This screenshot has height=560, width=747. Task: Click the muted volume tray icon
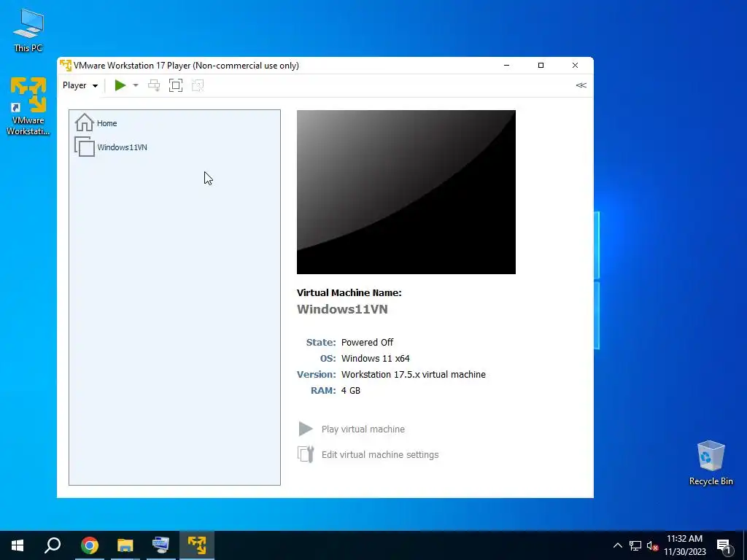pos(652,545)
